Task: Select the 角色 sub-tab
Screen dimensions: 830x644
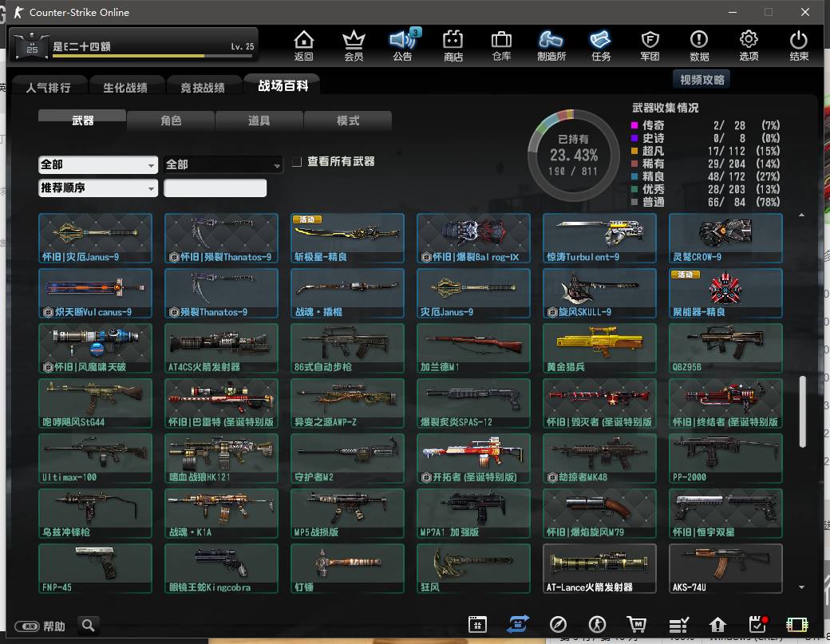Action: pos(171,121)
